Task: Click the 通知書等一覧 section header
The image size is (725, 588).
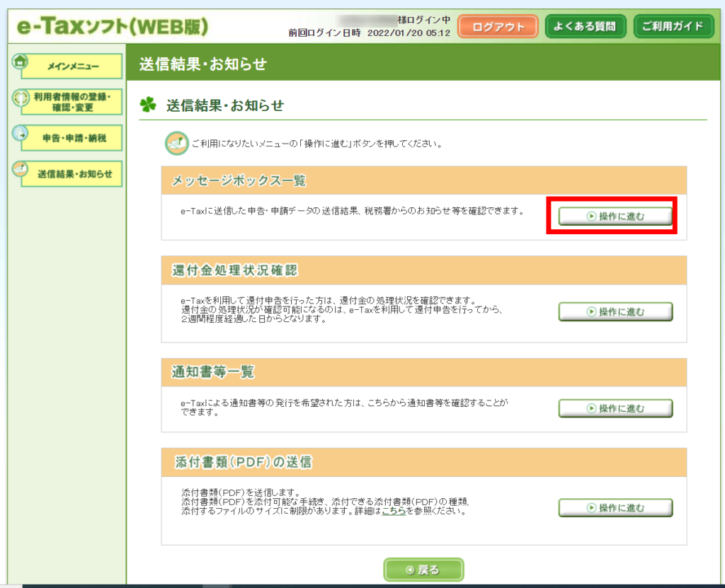Action: [x=213, y=371]
